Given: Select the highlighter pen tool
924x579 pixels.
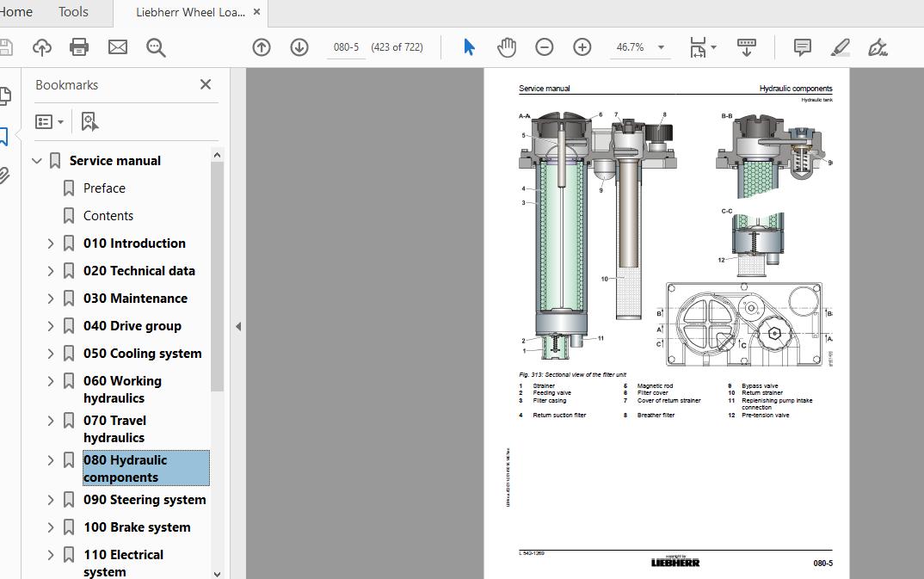Looking at the screenshot, I should [x=841, y=47].
